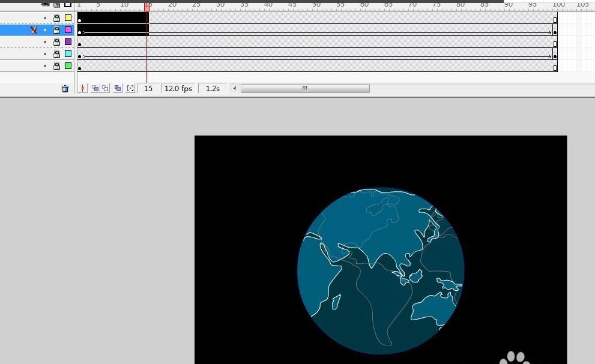
Task: Enable Onion Skin mode
Action: pyautogui.click(x=95, y=89)
